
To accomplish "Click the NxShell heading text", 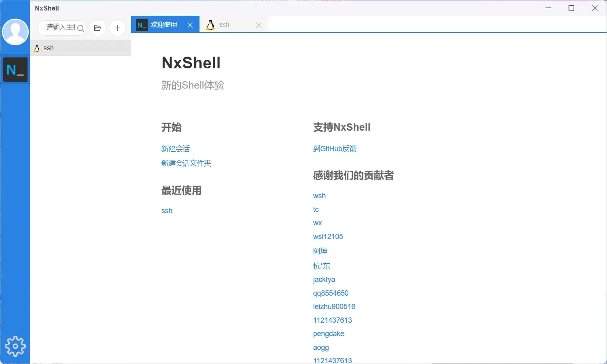I will [191, 63].
